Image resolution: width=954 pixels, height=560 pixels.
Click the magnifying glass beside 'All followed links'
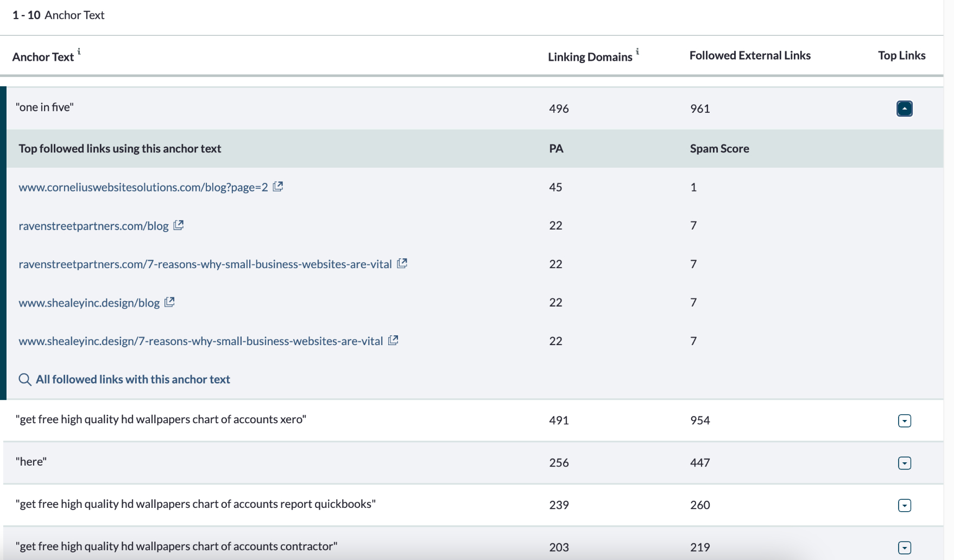[x=24, y=379]
